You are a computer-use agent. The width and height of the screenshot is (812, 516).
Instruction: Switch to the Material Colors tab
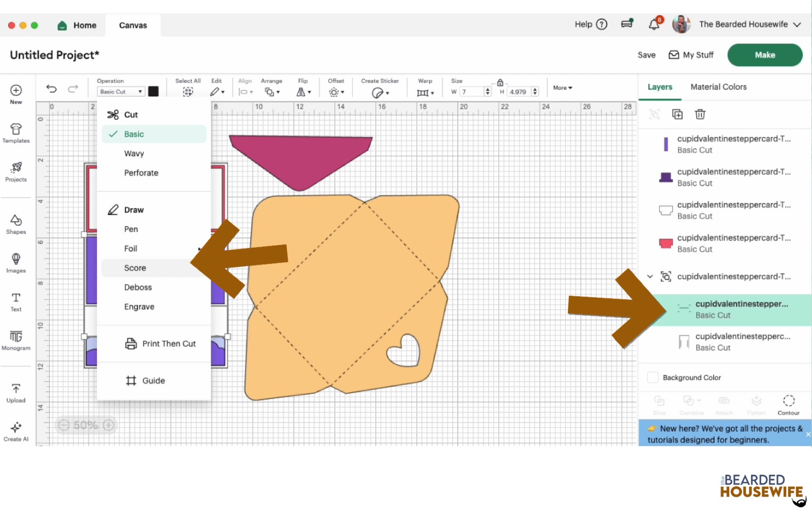pyautogui.click(x=718, y=87)
